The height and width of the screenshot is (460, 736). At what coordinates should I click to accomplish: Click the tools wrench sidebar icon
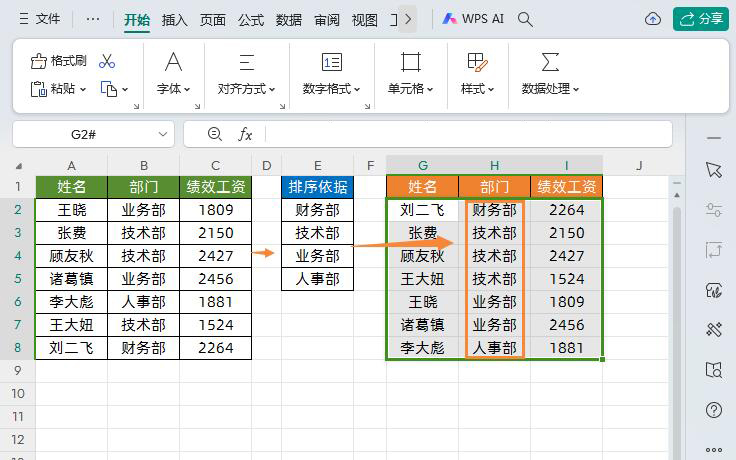pyautogui.click(x=714, y=330)
